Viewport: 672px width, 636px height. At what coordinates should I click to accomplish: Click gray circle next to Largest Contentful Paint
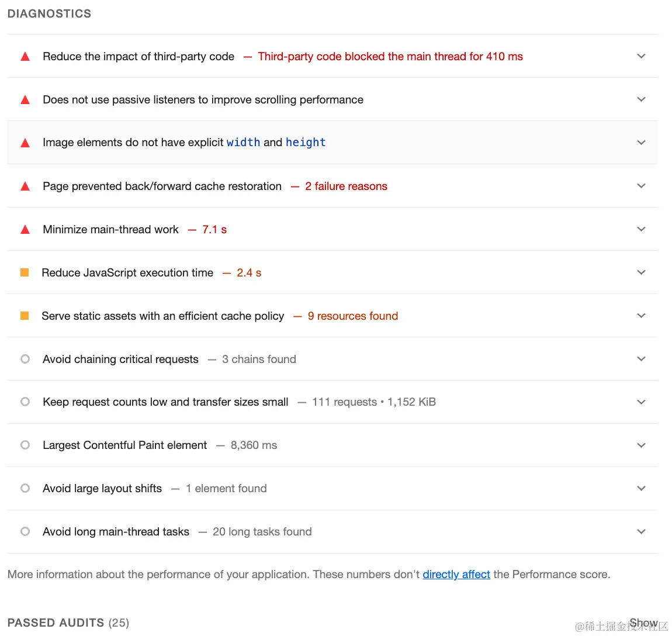tap(25, 445)
